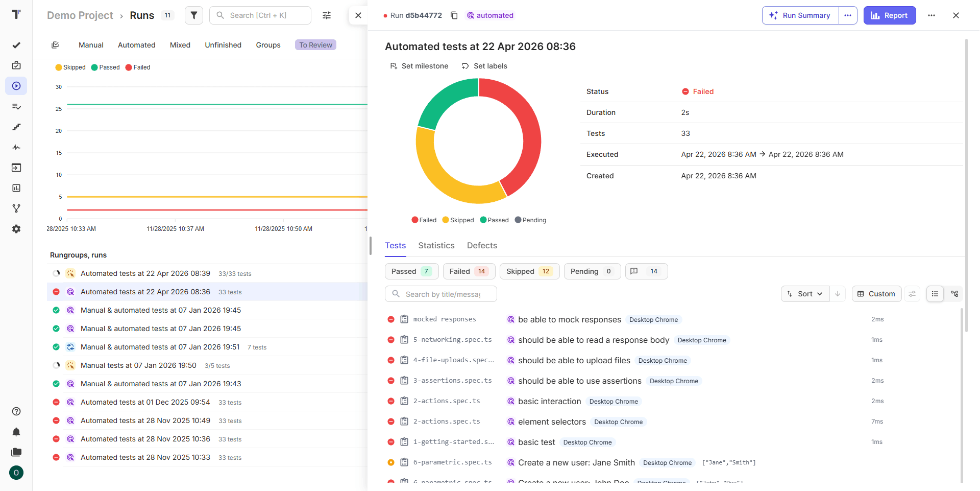Toggle the Passed 7 filter
The height and width of the screenshot is (491, 980).
point(412,271)
